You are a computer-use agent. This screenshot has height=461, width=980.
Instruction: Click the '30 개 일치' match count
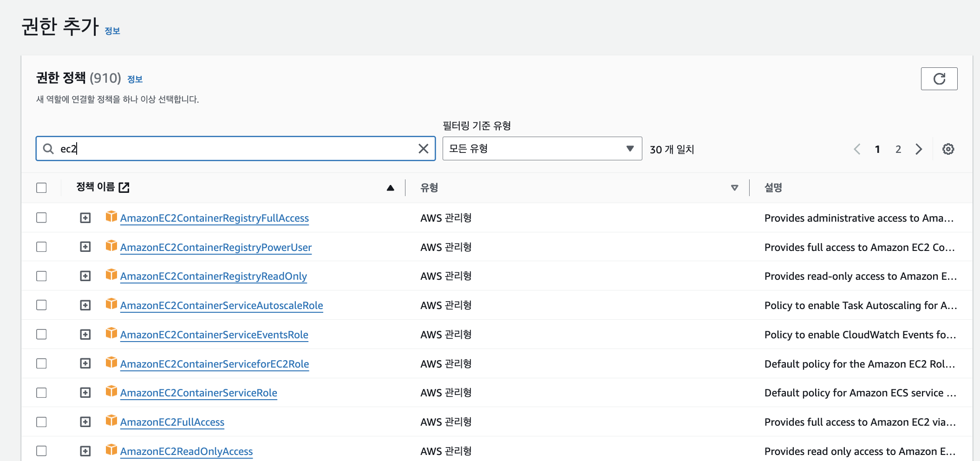click(x=672, y=149)
